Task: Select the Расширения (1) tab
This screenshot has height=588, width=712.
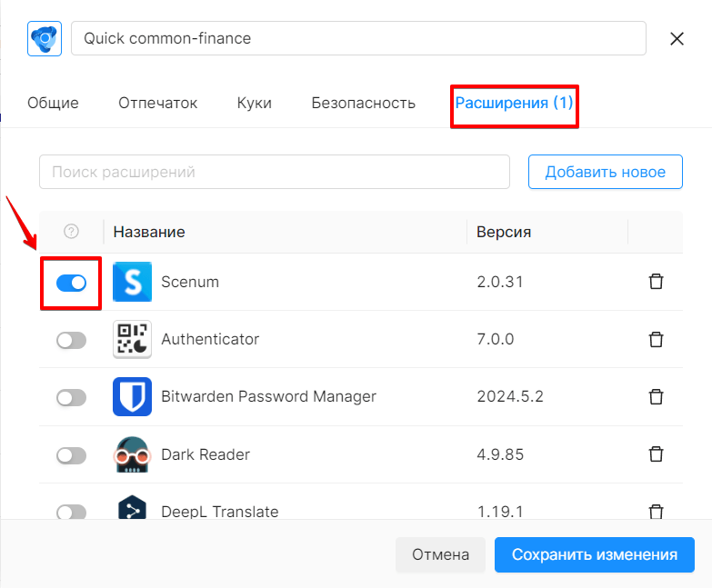Action: click(514, 103)
